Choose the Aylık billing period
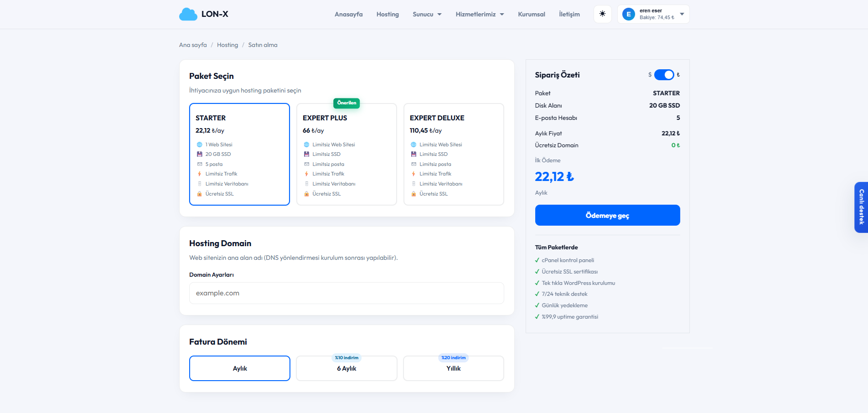This screenshot has width=868, height=413. (x=240, y=368)
